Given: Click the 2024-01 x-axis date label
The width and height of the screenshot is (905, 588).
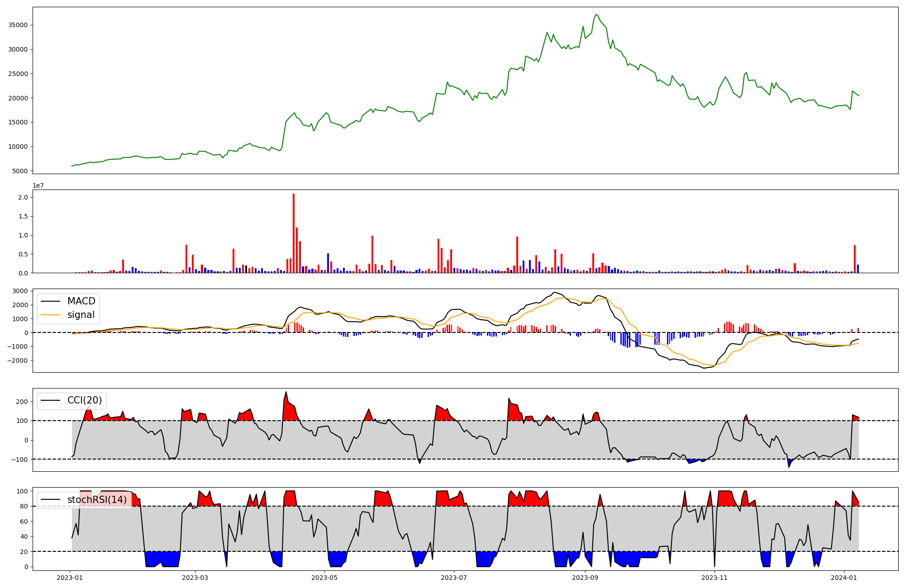Looking at the screenshot, I should tap(844, 578).
